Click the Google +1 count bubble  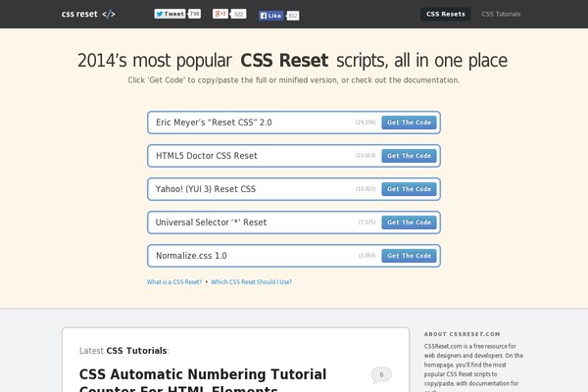click(238, 15)
